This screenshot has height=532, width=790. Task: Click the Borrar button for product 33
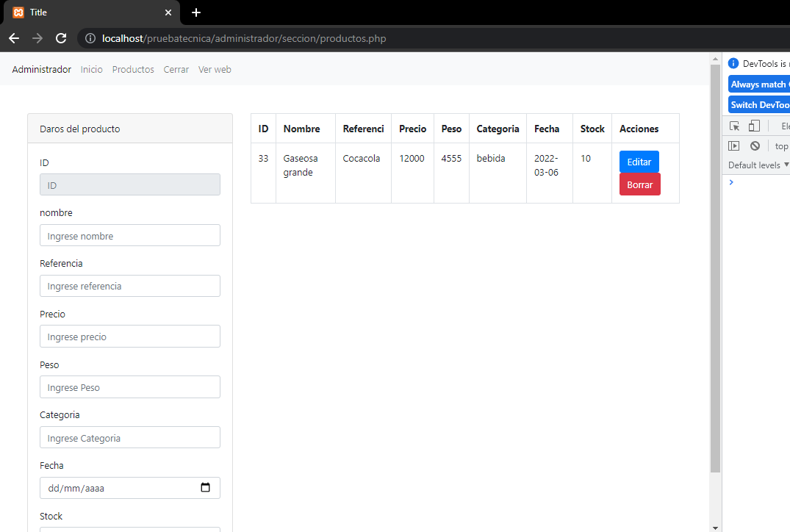click(639, 184)
